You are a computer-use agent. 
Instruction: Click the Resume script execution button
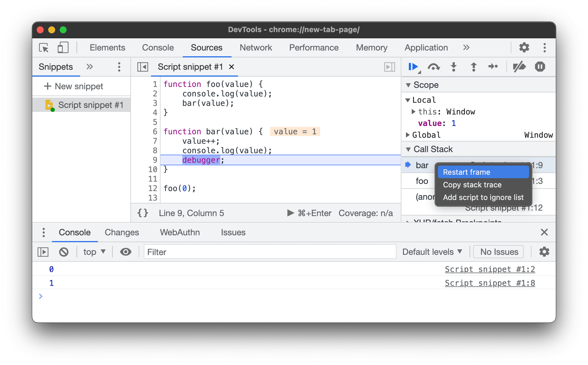pyautogui.click(x=413, y=67)
